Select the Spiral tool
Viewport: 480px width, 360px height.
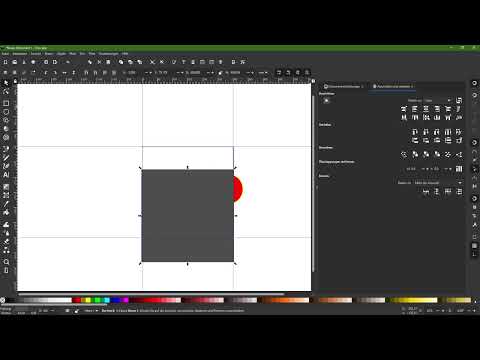6,137
